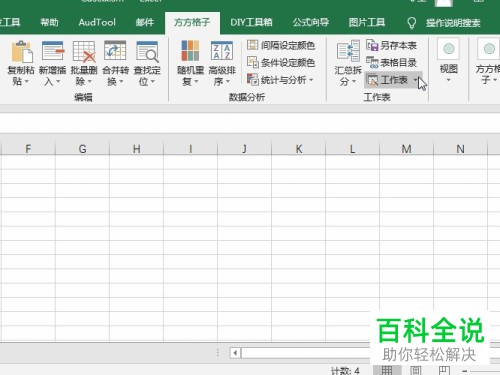The height and width of the screenshot is (375, 500).
Task: Switch to the 公式向导 tab
Action: click(x=311, y=22)
